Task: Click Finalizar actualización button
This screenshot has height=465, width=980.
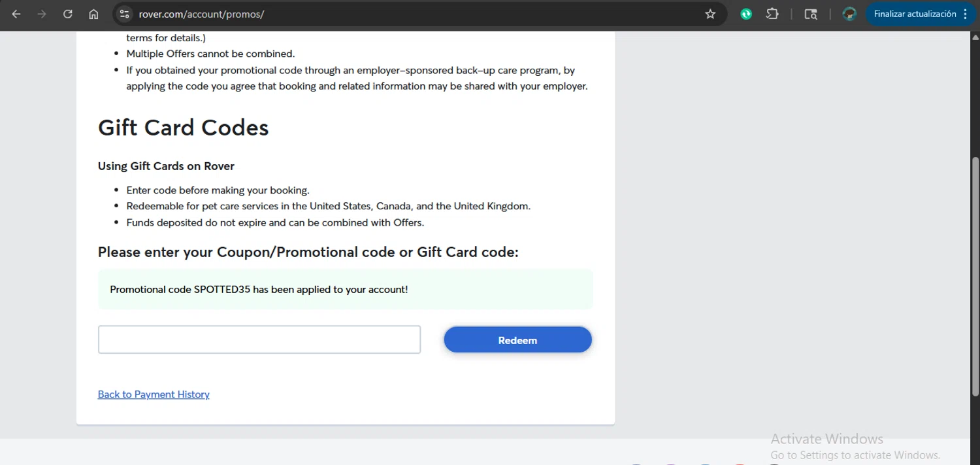Action: (915, 14)
